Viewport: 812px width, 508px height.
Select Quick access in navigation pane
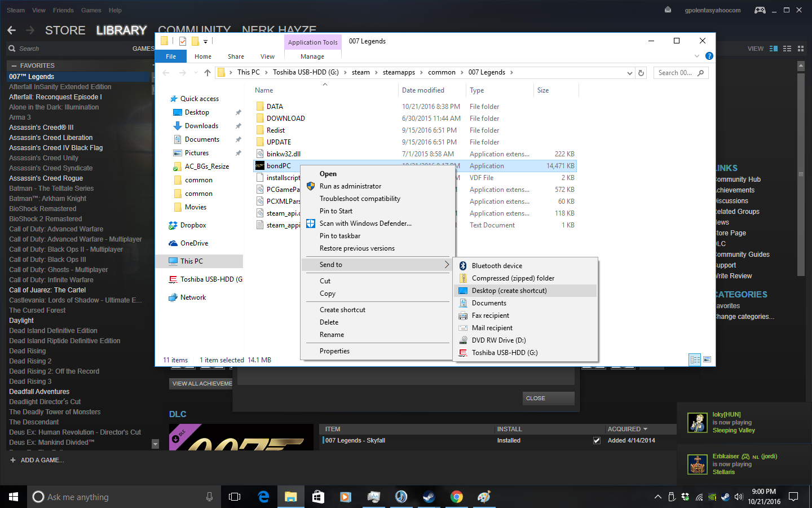(200, 99)
